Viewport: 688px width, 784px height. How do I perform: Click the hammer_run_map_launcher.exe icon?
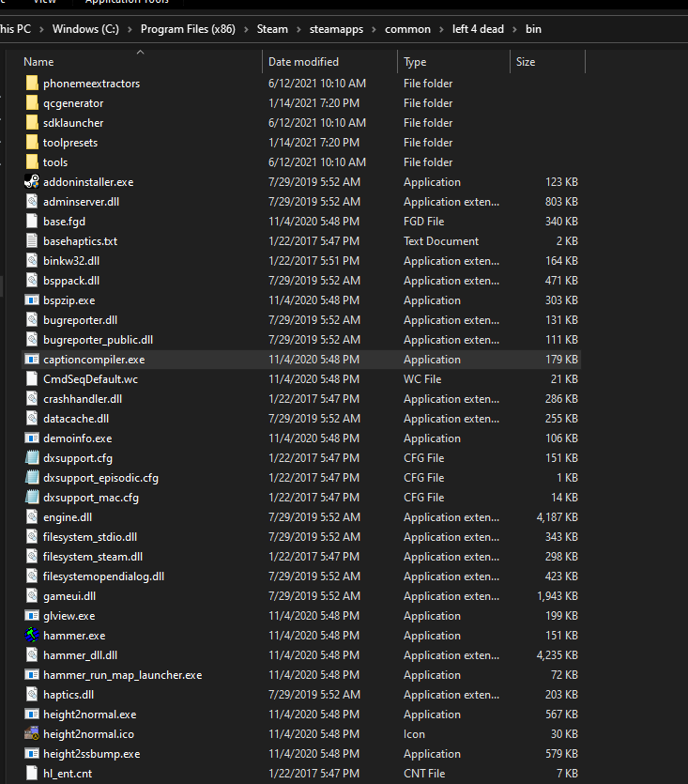(32, 674)
